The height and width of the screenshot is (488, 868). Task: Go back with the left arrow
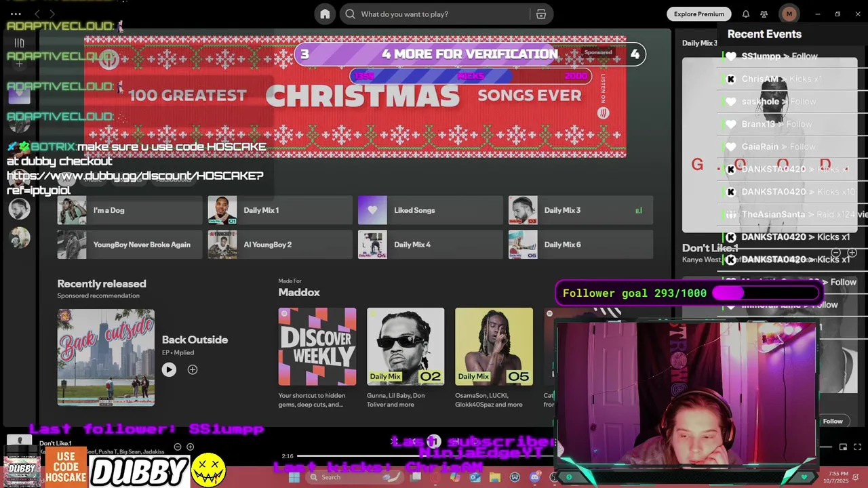tap(37, 14)
